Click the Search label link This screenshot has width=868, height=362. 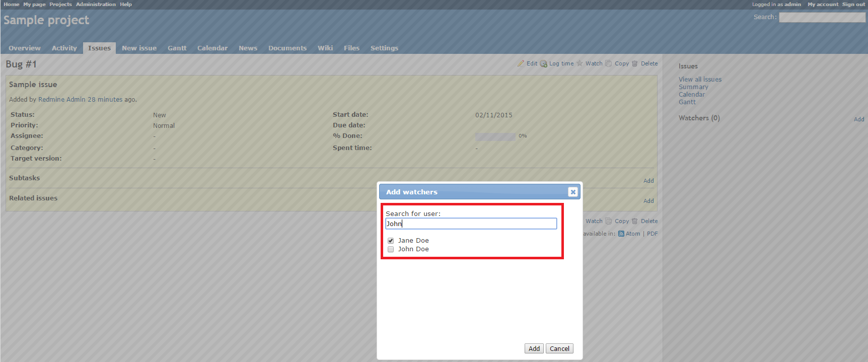coord(764,17)
